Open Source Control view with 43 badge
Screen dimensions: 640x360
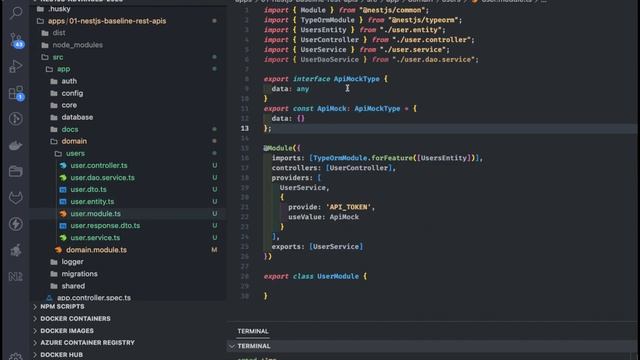(x=16, y=40)
